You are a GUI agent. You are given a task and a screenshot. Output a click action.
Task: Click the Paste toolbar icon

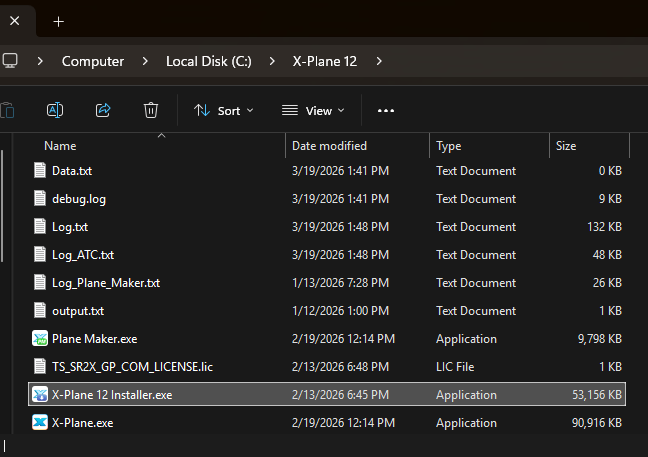click(7, 110)
